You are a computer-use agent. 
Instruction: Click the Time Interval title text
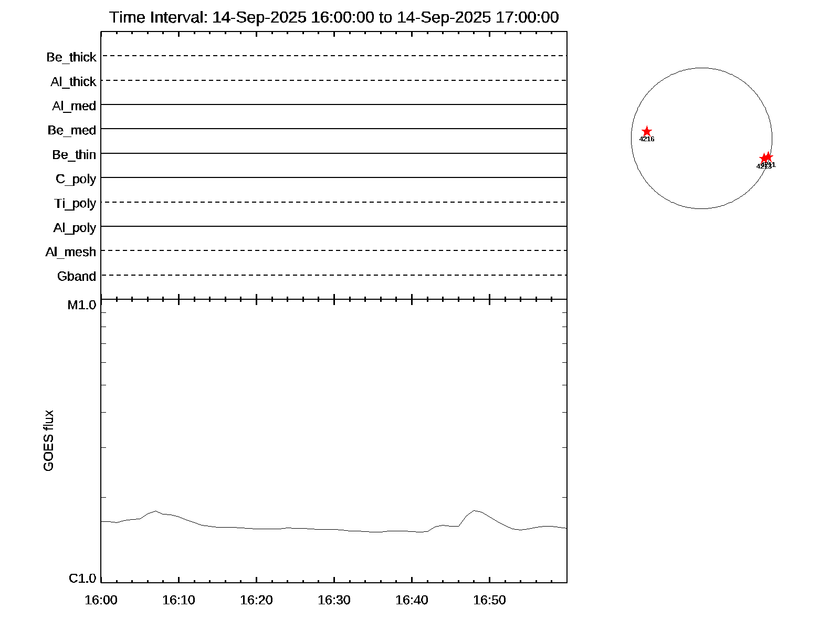pyautogui.click(x=334, y=17)
